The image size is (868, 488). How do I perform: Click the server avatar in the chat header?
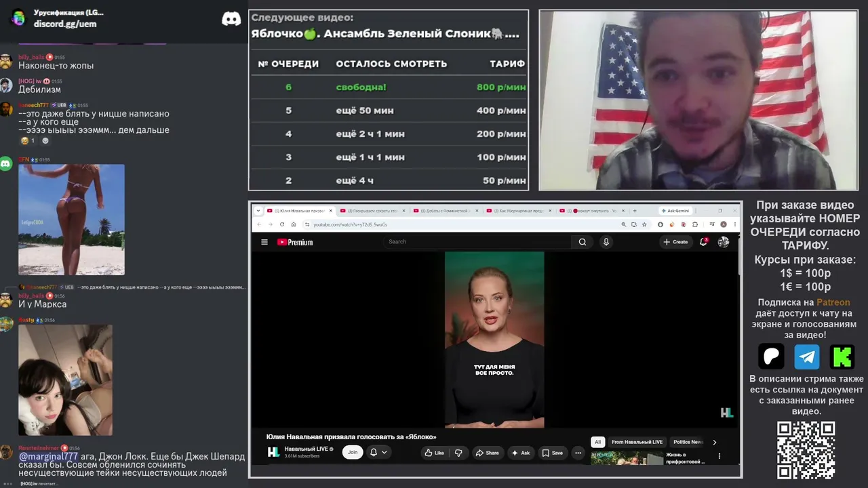click(x=18, y=18)
